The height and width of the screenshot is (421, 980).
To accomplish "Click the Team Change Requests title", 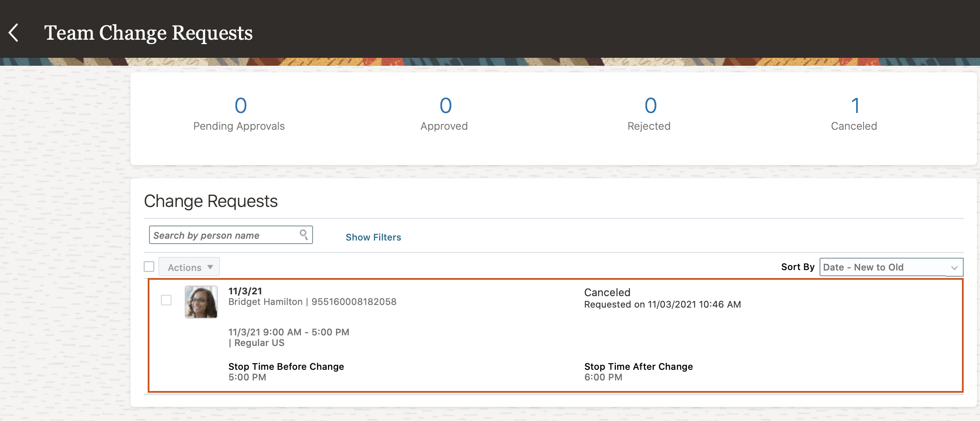I will click(148, 33).
